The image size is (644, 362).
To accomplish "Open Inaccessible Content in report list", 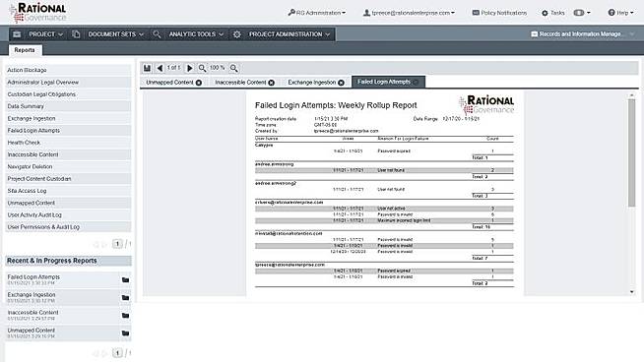I will pos(68,154).
